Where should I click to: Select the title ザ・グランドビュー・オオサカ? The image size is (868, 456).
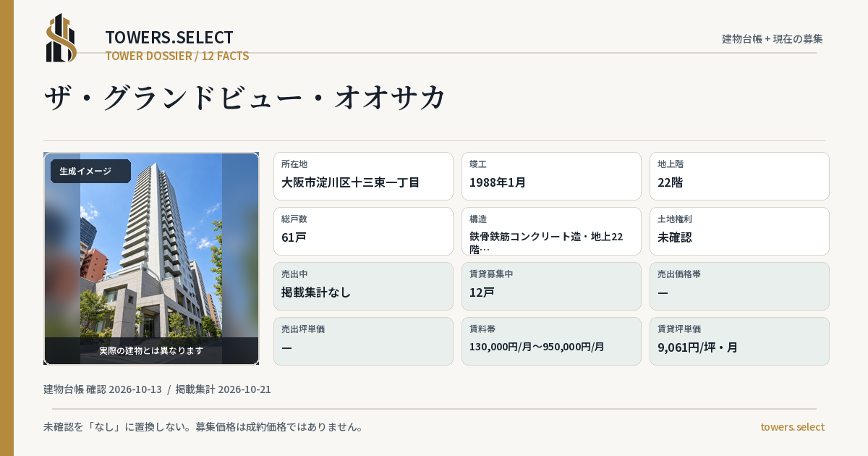pyautogui.click(x=245, y=98)
